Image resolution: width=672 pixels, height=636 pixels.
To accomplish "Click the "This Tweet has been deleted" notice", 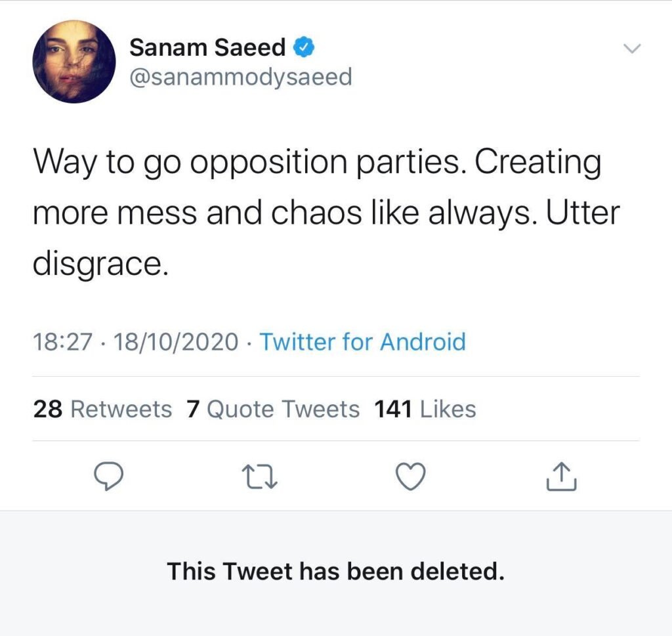I will point(335,571).
